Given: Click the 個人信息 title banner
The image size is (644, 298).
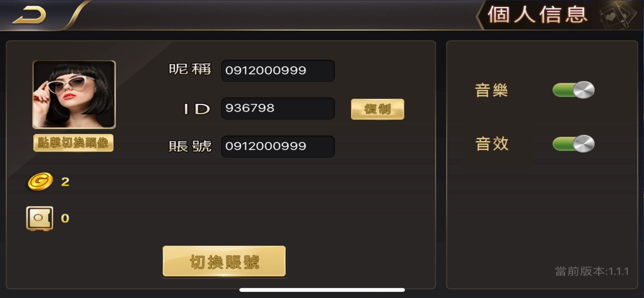Looking at the screenshot, I should 537,15.
